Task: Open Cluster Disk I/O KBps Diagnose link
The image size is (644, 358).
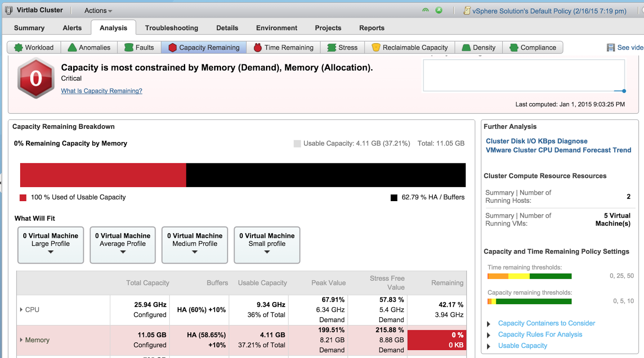Action: click(537, 141)
